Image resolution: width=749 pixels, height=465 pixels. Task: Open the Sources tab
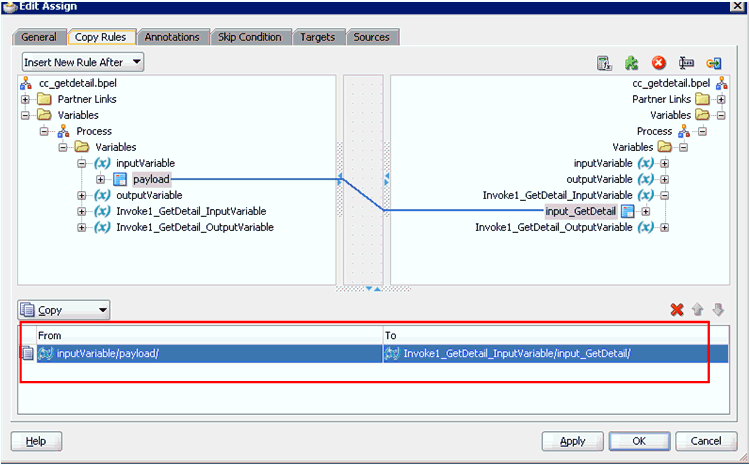371,37
